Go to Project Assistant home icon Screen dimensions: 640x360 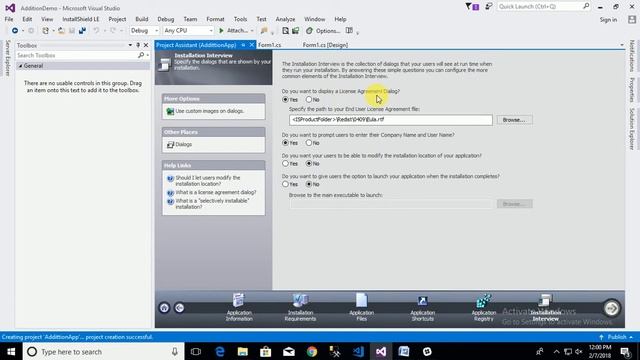(164, 308)
